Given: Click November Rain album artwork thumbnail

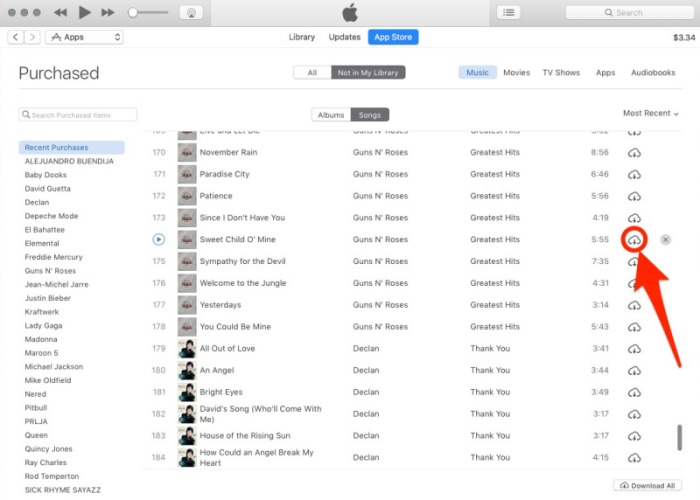Looking at the screenshot, I should (x=187, y=152).
